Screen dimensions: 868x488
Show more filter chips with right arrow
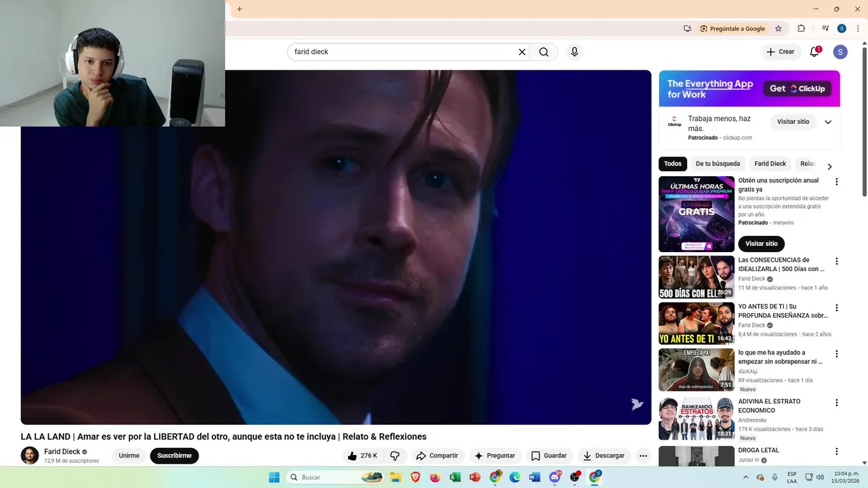pos(829,167)
